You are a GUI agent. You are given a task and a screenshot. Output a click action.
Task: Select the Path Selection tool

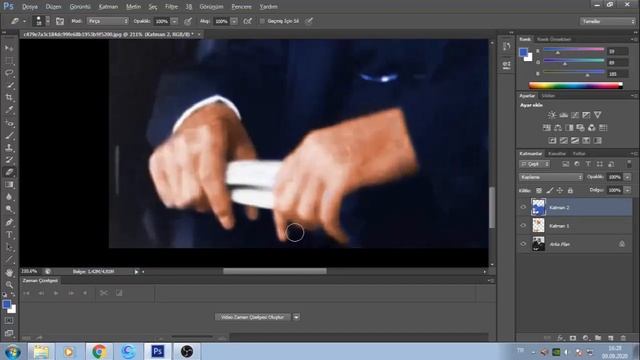(9, 247)
